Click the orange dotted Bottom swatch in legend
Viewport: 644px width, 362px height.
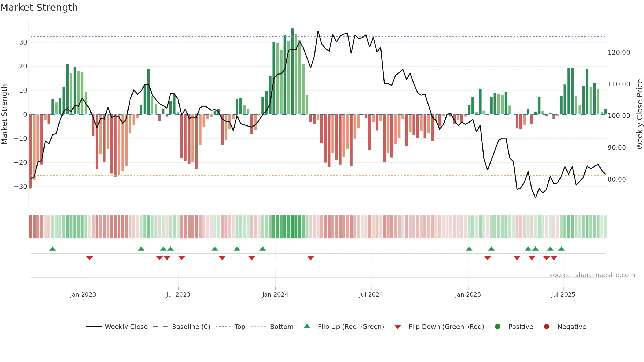[259, 327]
